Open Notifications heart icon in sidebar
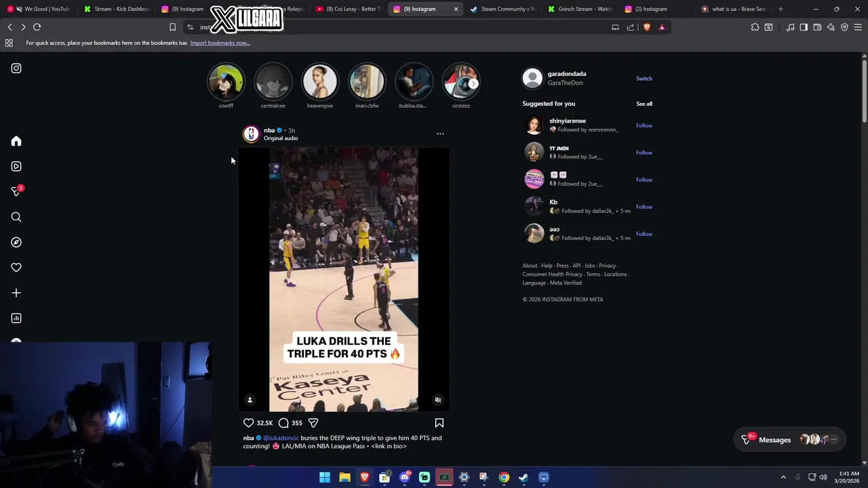 tap(16, 268)
